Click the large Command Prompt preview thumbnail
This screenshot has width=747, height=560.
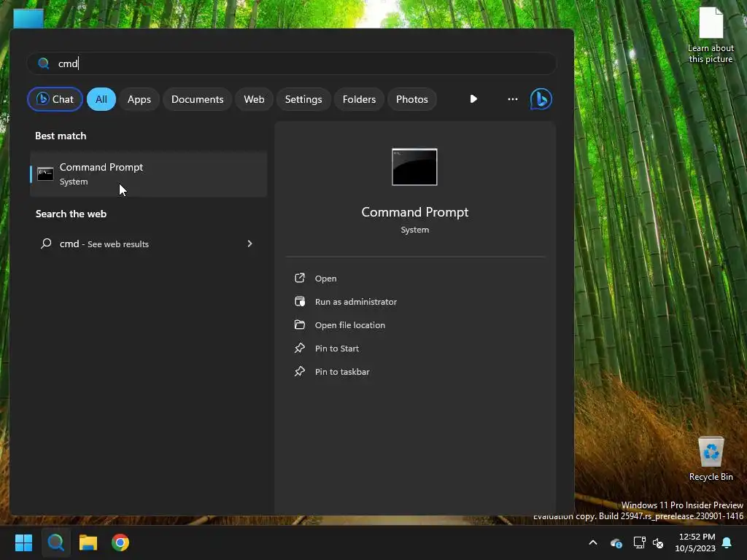tap(414, 167)
